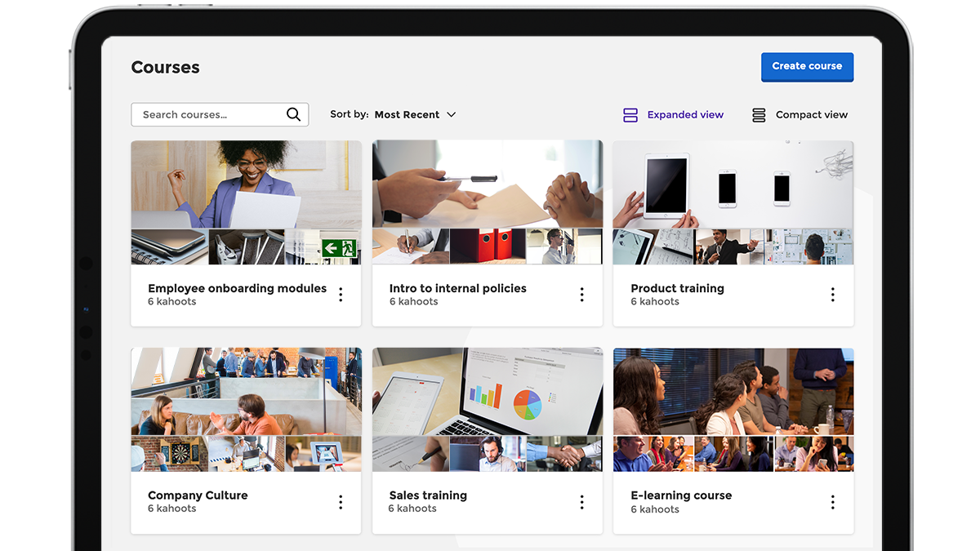Click the kebab menu on Company Culture card
Image resolution: width=980 pixels, height=551 pixels.
pos(341,502)
